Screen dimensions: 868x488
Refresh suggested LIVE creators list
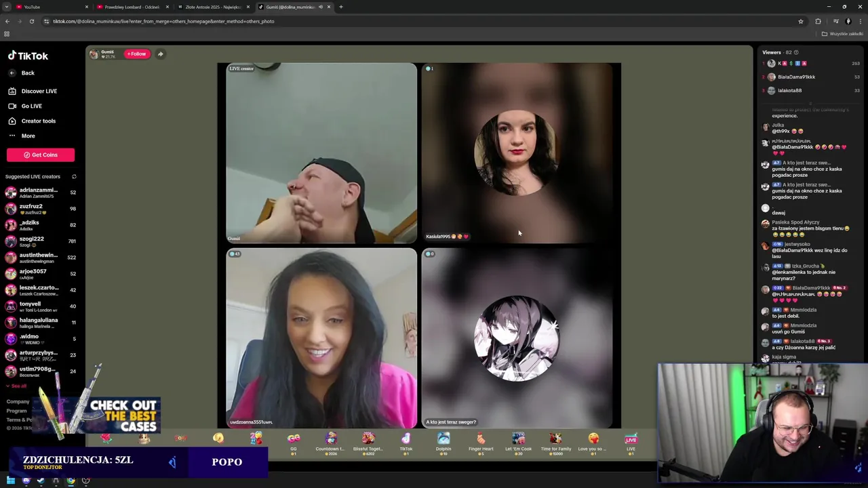(x=74, y=177)
